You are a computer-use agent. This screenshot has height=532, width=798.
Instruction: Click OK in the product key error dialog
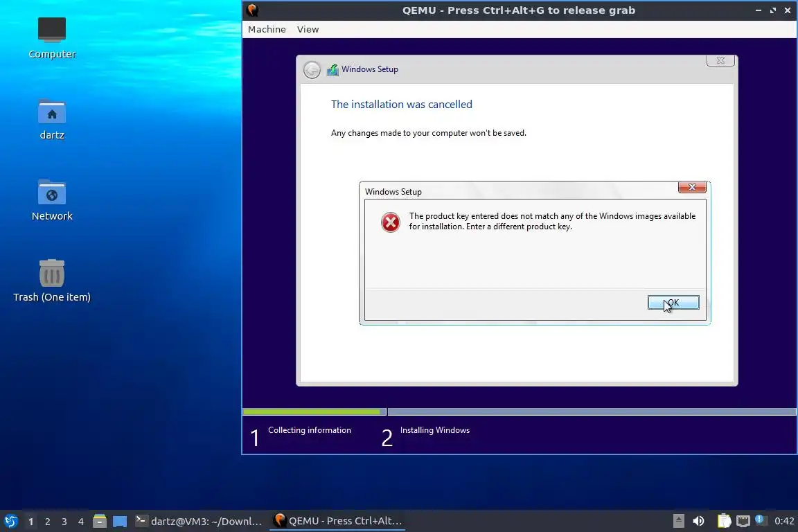tap(673, 303)
